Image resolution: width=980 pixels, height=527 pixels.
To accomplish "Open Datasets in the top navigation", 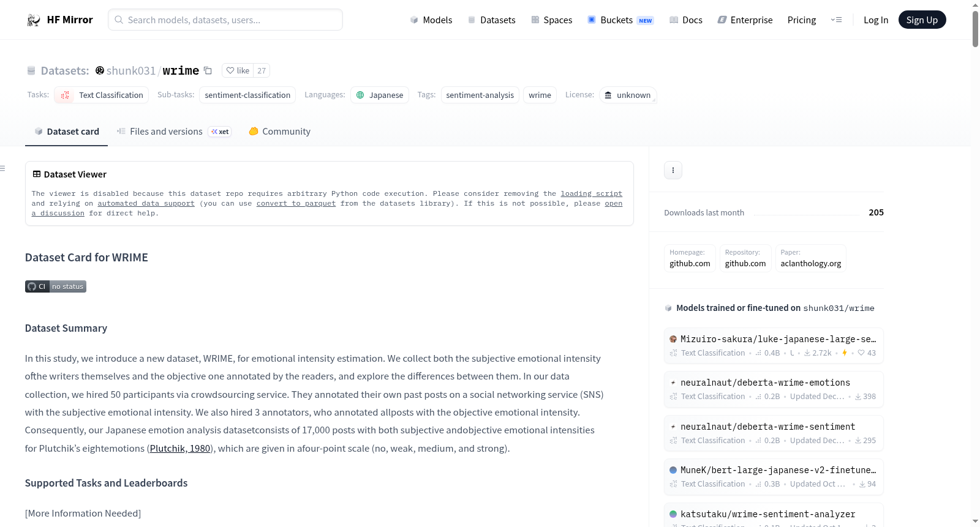I will click(x=492, y=20).
